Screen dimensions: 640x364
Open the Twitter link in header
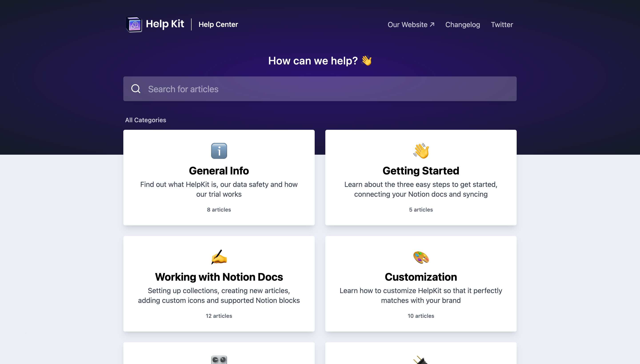point(502,24)
